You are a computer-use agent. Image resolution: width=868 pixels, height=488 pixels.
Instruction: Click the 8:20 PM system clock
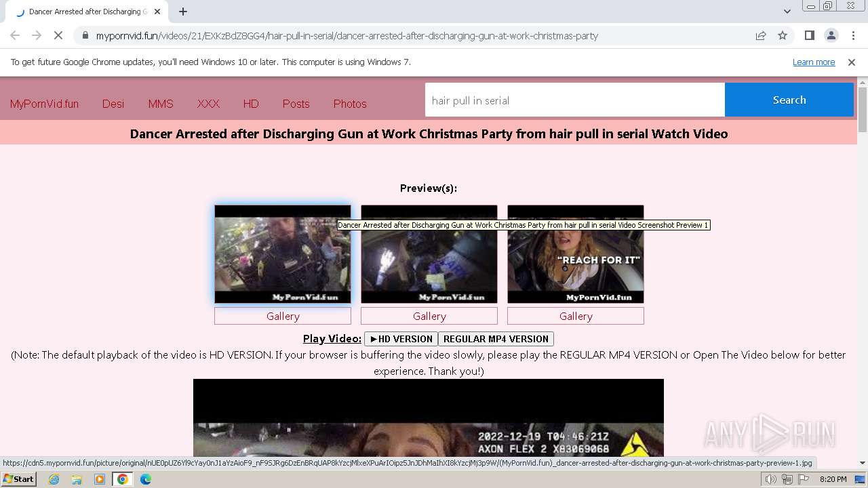833,479
